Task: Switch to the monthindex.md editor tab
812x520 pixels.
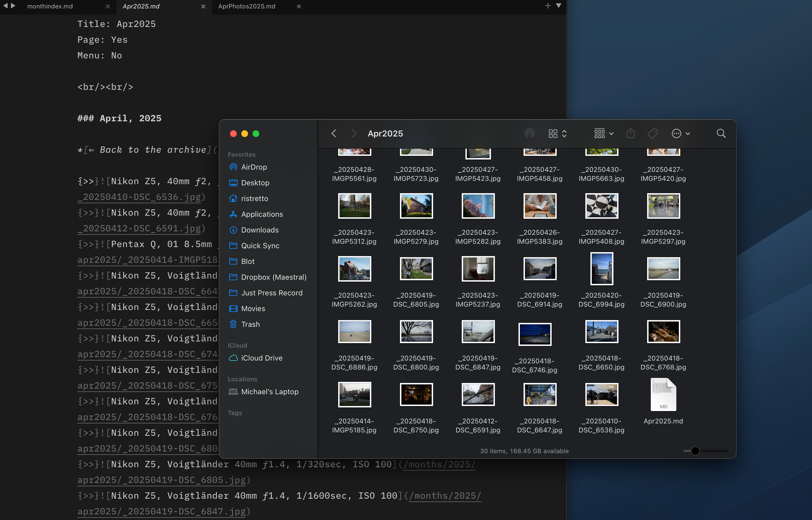Action: tap(50, 6)
